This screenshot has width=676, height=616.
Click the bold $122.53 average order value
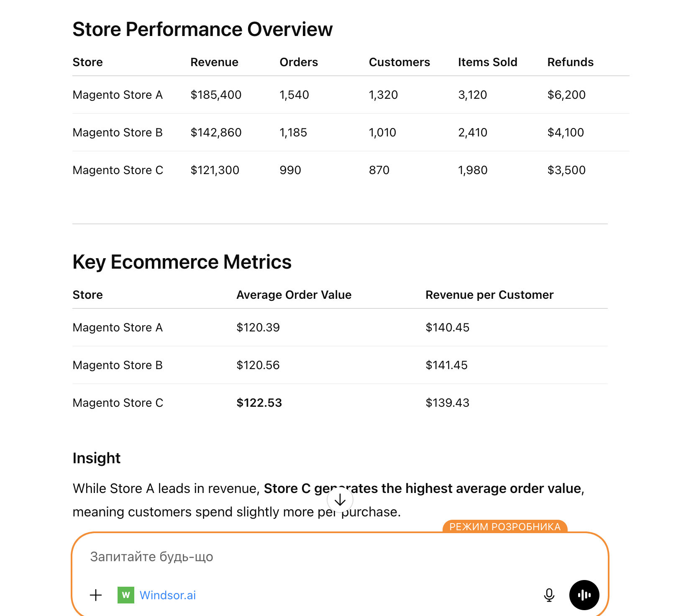259,403
